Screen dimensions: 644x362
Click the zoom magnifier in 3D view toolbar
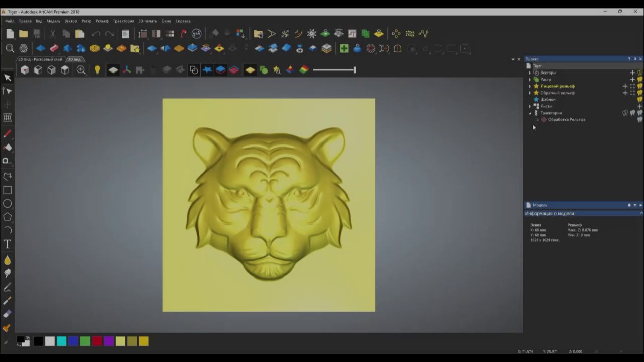click(x=81, y=70)
